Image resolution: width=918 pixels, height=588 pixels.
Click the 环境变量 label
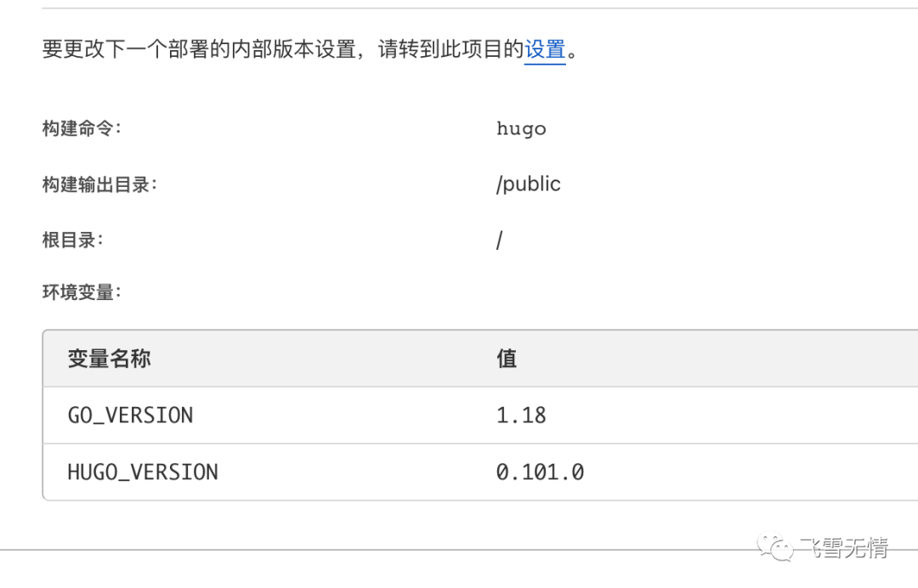[x=82, y=292]
